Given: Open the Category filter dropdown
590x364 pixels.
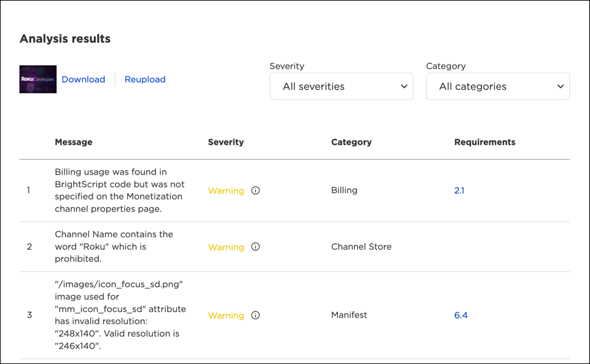Looking at the screenshot, I should 497,86.
